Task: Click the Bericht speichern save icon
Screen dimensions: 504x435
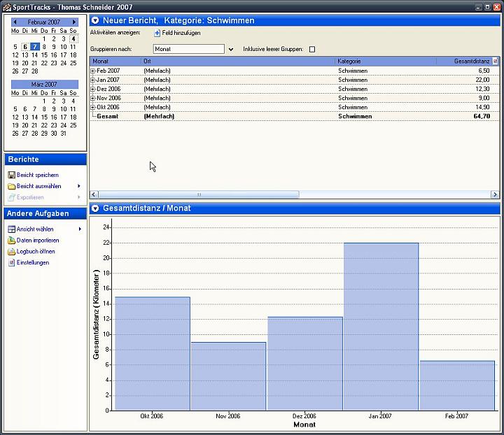Action: pos(11,175)
